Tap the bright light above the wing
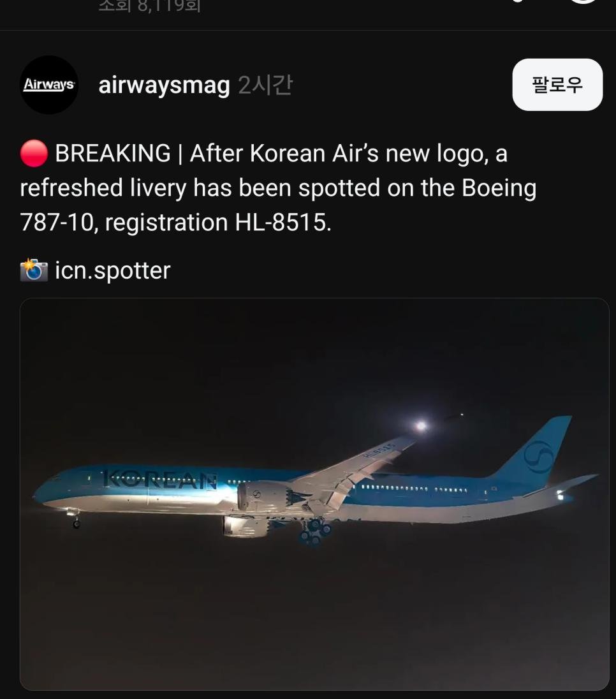The image size is (616, 699). pyautogui.click(x=421, y=426)
